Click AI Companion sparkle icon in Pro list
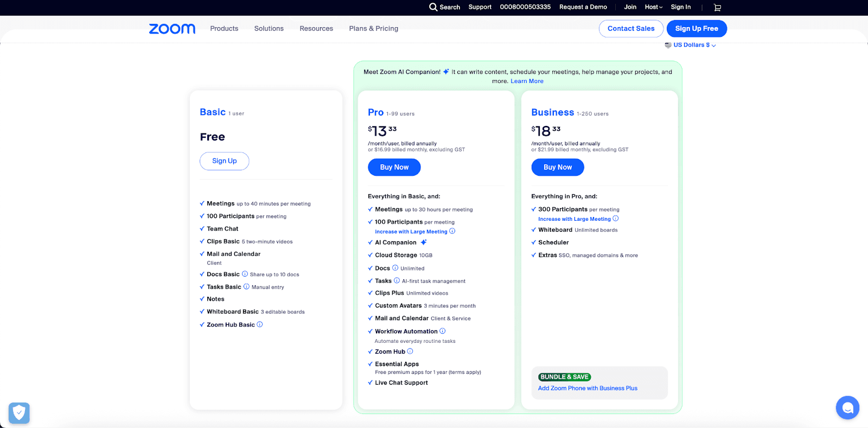 [424, 242]
